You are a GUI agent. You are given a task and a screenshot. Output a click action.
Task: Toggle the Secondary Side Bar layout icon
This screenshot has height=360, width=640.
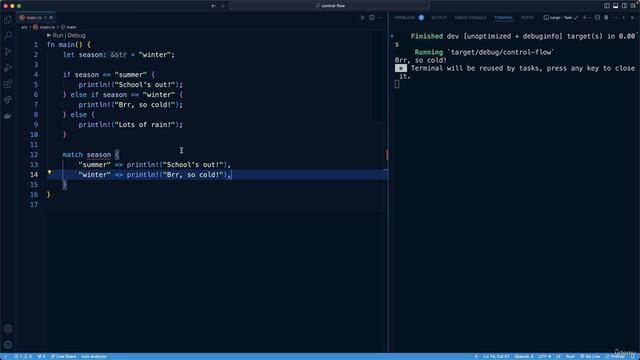click(624, 6)
